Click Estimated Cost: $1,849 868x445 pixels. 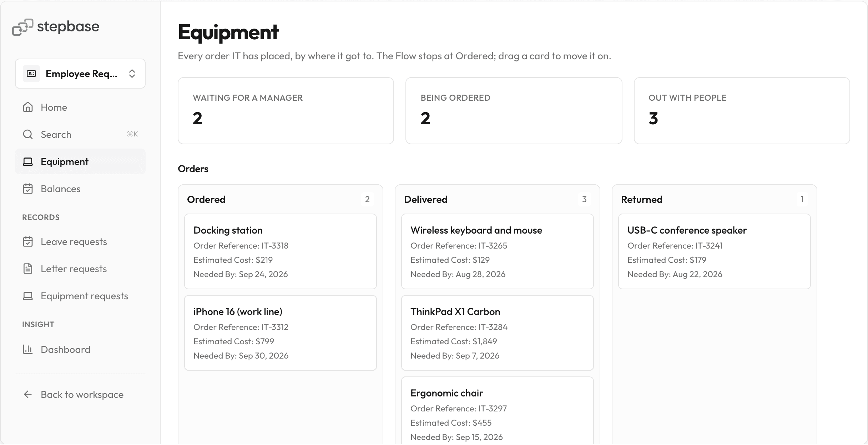point(454,341)
